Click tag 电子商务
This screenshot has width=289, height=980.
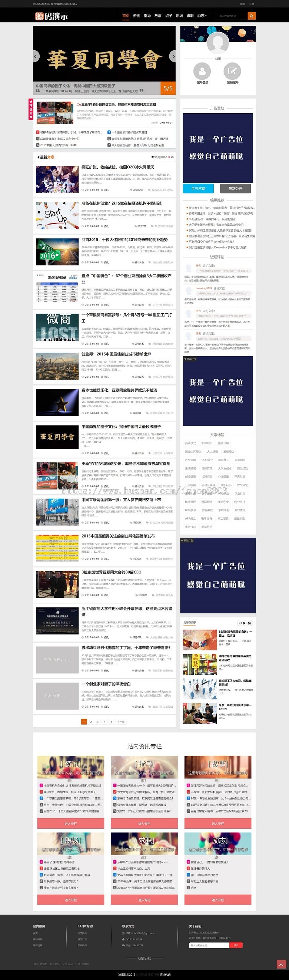(x=207, y=519)
